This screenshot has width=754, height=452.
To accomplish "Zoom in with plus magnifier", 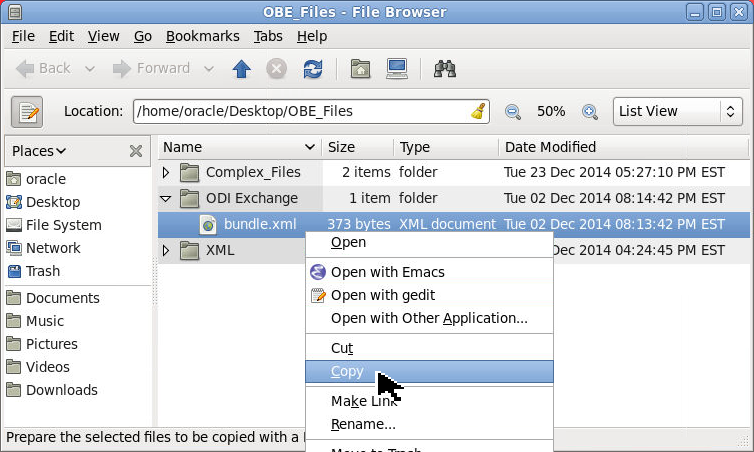I will [x=590, y=112].
